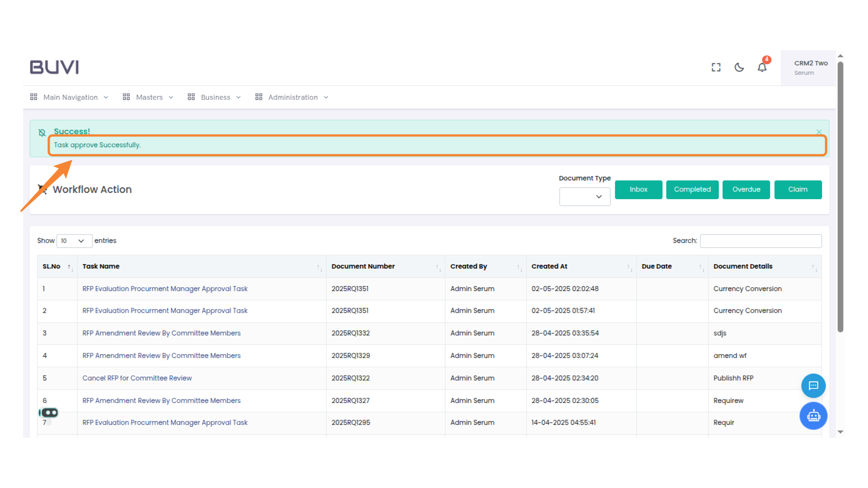Open the chatbot robot assistant button

(x=813, y=416)
